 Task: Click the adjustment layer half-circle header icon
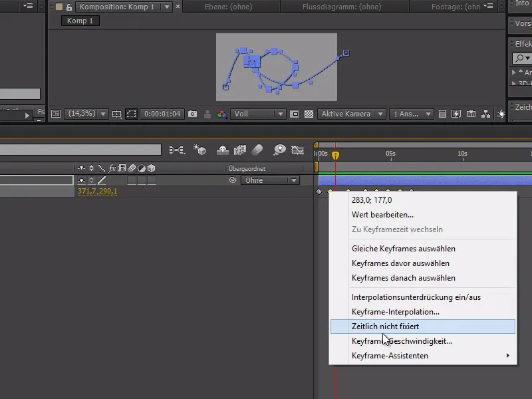[142, 168]
